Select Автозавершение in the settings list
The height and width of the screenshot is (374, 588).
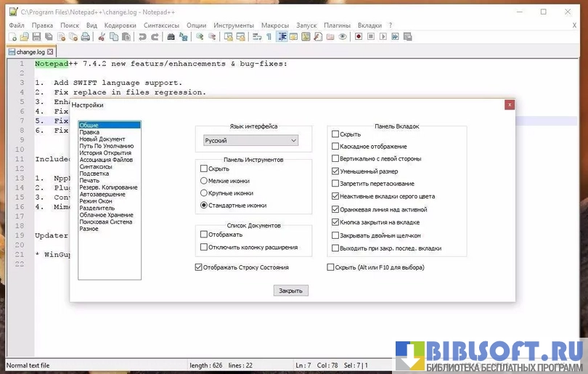[102, 194]
